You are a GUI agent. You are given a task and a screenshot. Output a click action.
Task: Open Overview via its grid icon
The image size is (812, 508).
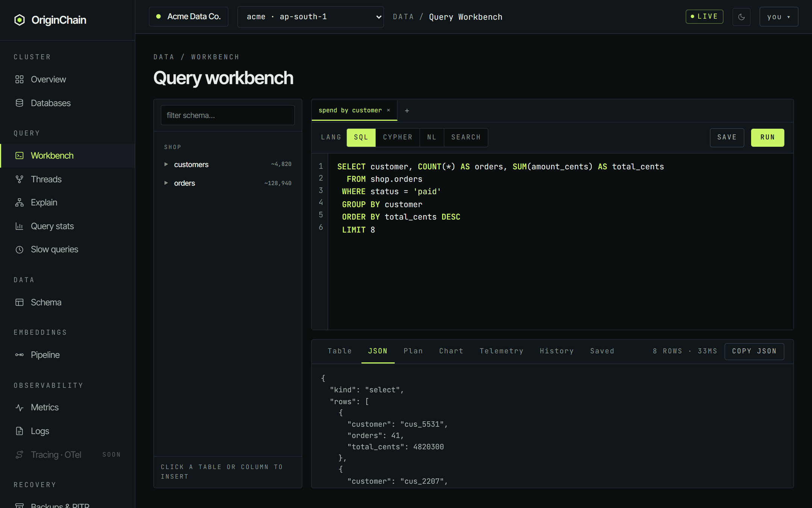coord(20,79)
